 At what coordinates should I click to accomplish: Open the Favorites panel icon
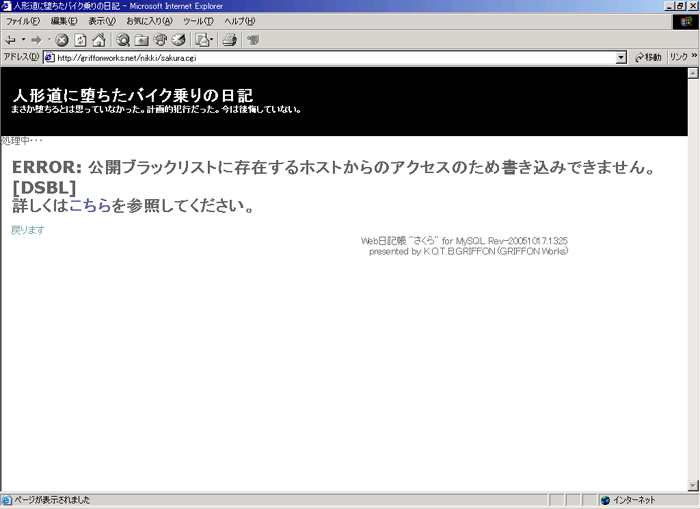pyautogui.click(x=141, y=40)
